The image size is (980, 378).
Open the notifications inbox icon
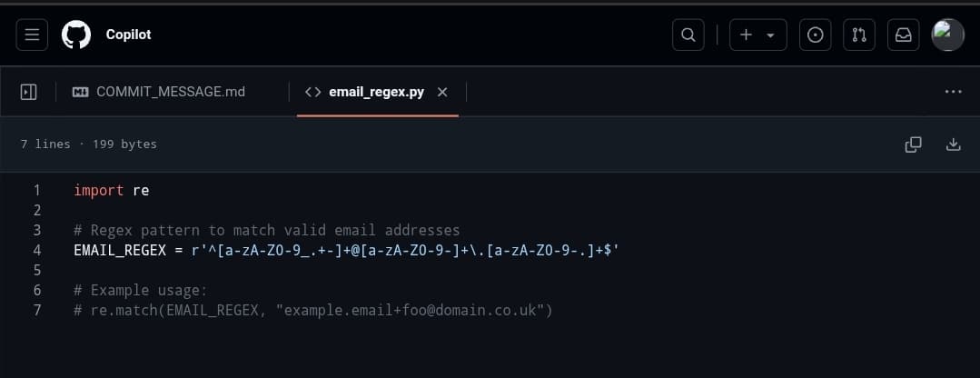click(903, 35)
